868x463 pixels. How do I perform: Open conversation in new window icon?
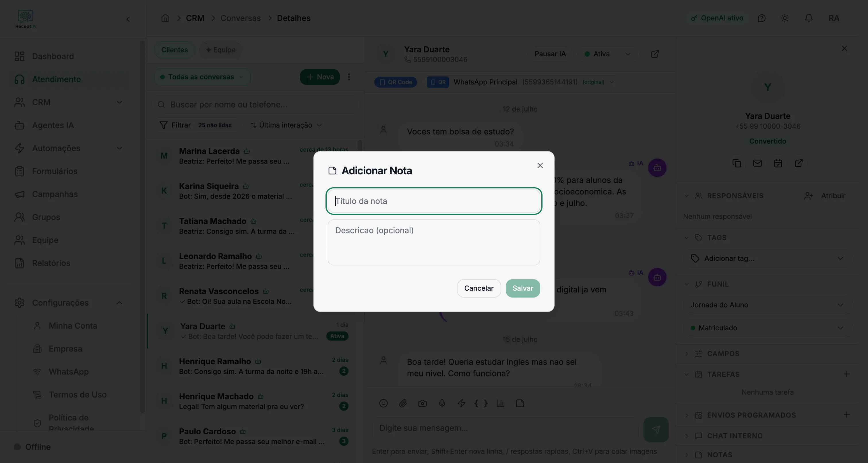point(655,54)
